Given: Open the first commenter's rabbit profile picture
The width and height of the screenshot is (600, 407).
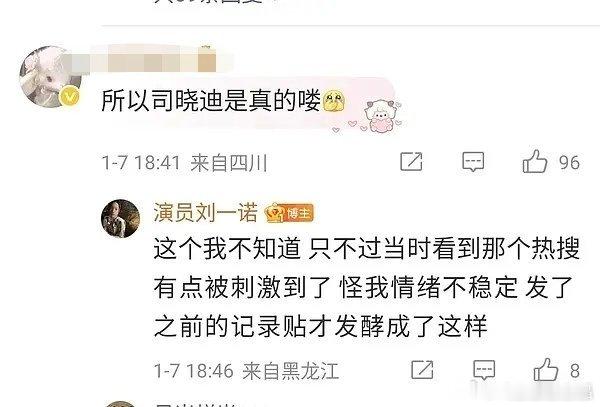Looking at the screenshot, I should point(48,77).
